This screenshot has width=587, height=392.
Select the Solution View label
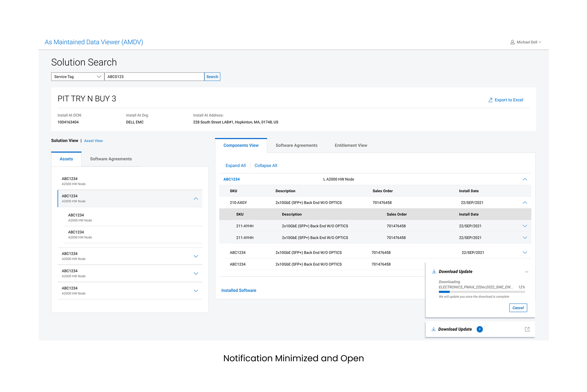65,141
